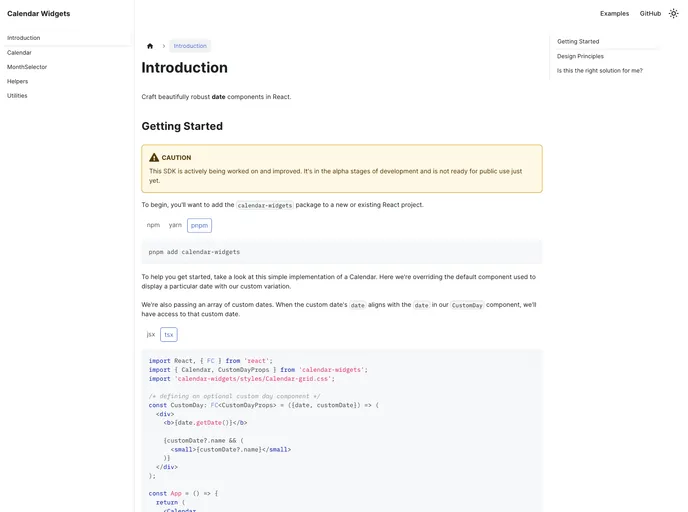Click the home icon in breadcrumb
The image size is (688, 512).
[150, 46]
